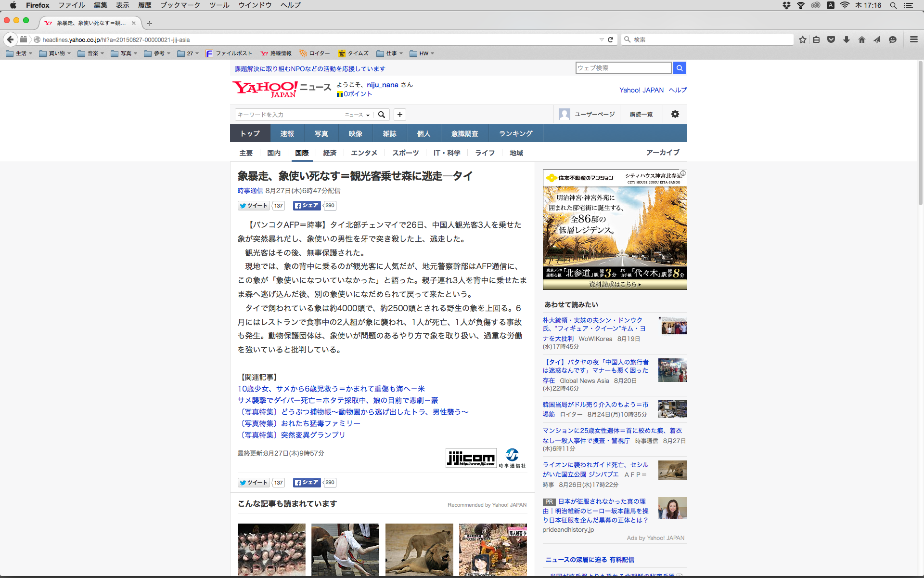Expand the 生活 bookmarks folder
This screenshot has height=578, width=924.
point(19,53)
